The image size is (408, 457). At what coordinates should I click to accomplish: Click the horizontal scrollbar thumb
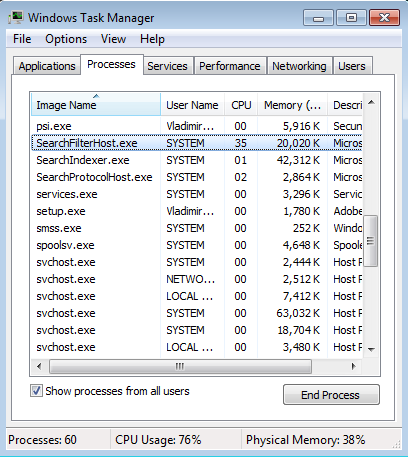click(180, 366)
